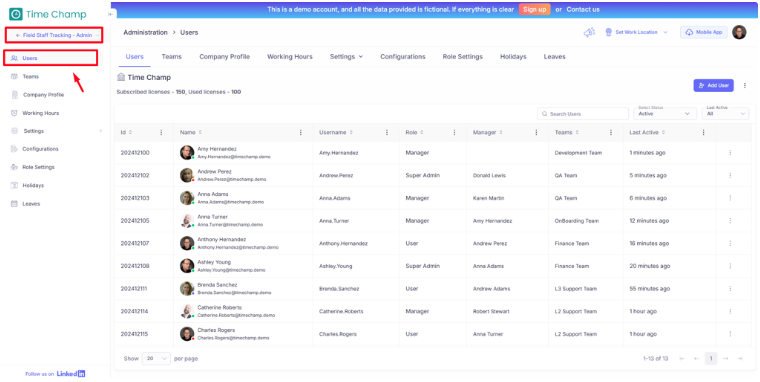Screen dimensions: 760x382
Task: Go to the next page arrow
Action: point(726,358)
